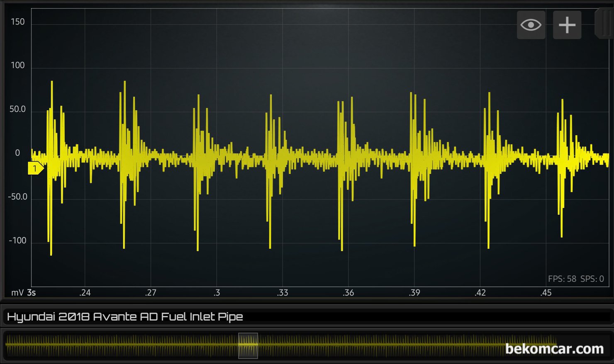The width and height of the screenshot is (614, 364).
Task: Click the .24 time axis label
Action: 85,293
